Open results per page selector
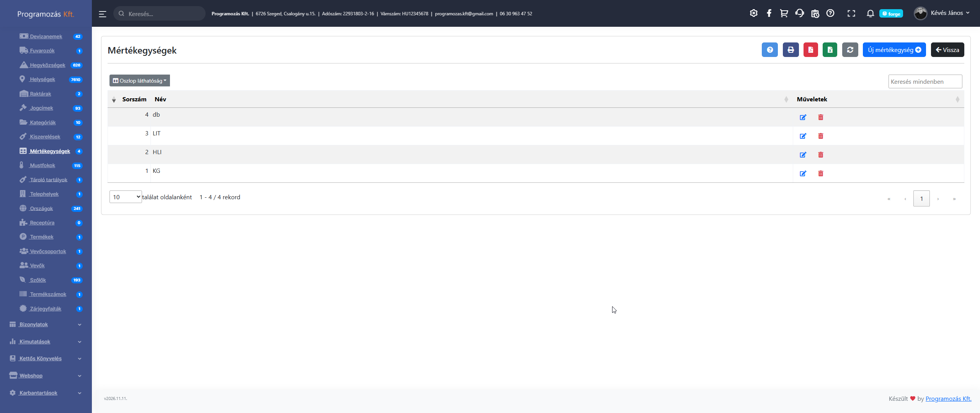 (126, 197)
